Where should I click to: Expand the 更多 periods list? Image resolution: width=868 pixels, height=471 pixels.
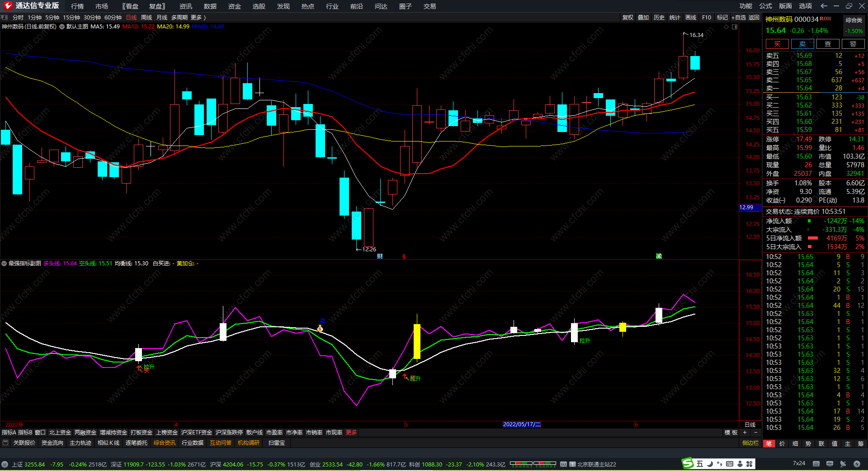pos(198,17)
